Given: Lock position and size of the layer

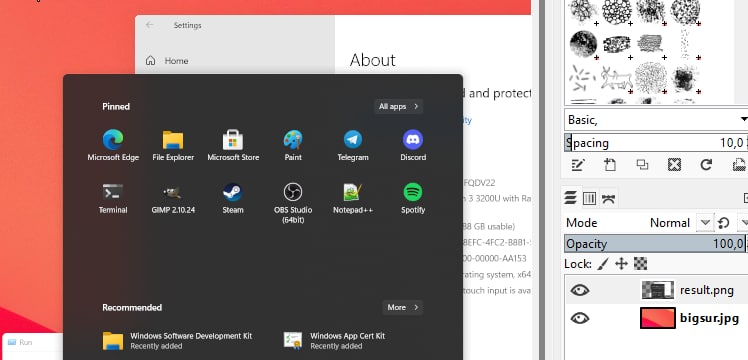Looking at the screenshot, I should [x=621, y=264].
